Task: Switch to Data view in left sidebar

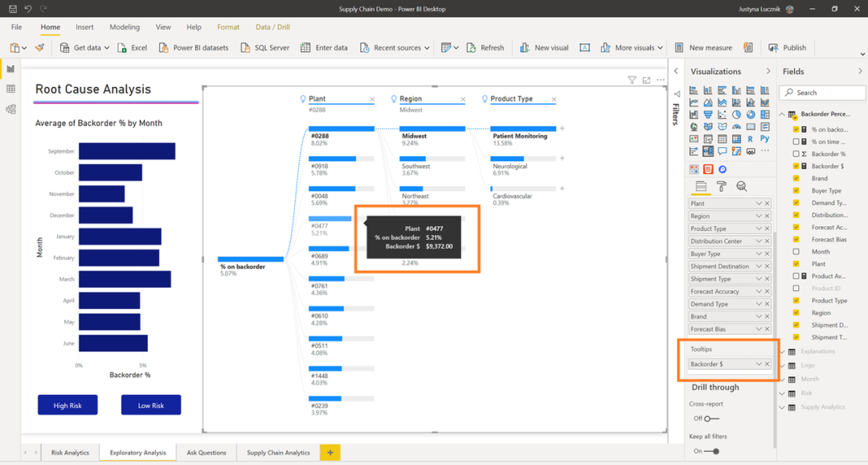Action: (10, 88)
